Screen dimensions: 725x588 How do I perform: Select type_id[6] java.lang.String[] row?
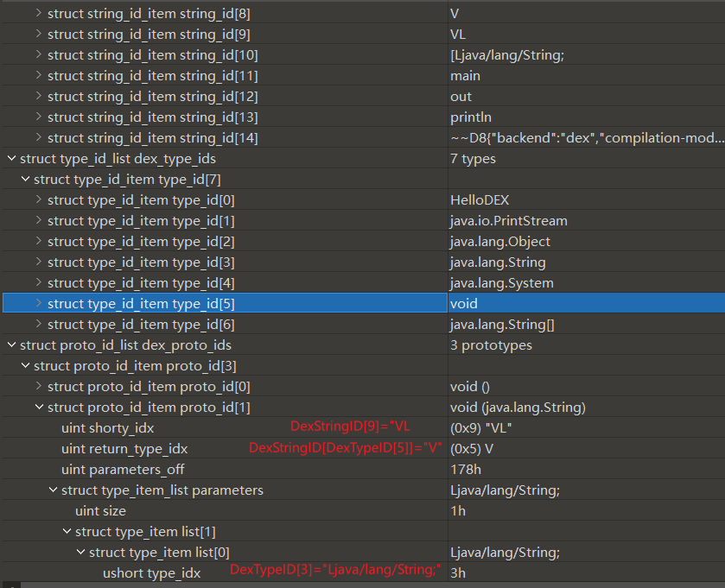141,325
